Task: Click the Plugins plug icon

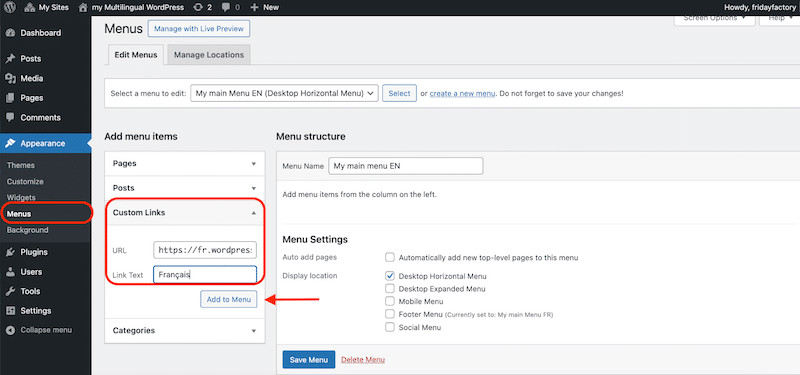Action: click(10, 252)
